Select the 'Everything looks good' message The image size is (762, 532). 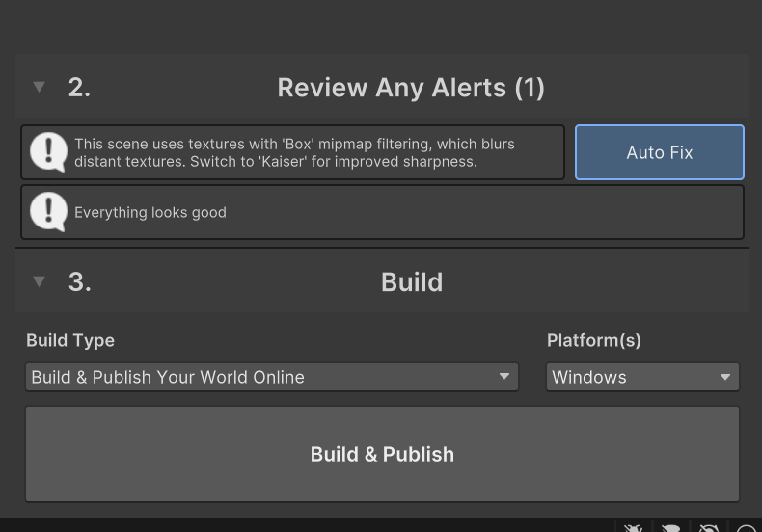[150, 213]
